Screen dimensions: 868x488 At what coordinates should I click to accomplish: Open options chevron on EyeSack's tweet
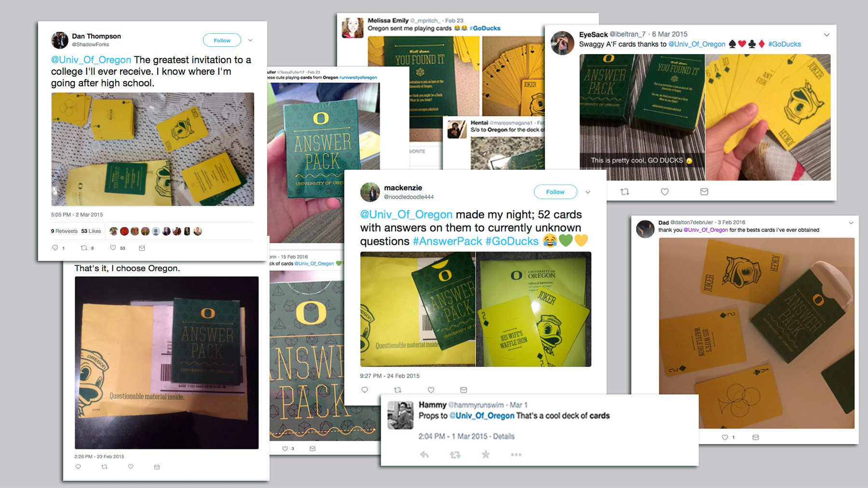point(826,35)
